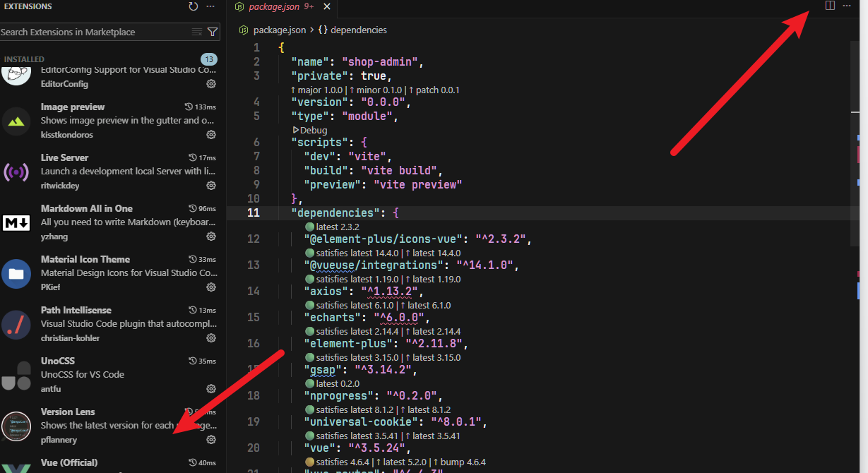Select the Image preview extension logo
Image resolution: width=868 pixels, height=473 pixels.
(16, 121)
